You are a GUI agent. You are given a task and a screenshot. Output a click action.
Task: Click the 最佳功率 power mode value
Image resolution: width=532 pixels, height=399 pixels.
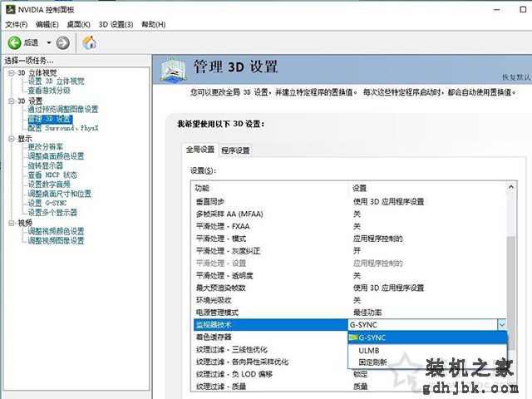point(367,313)
